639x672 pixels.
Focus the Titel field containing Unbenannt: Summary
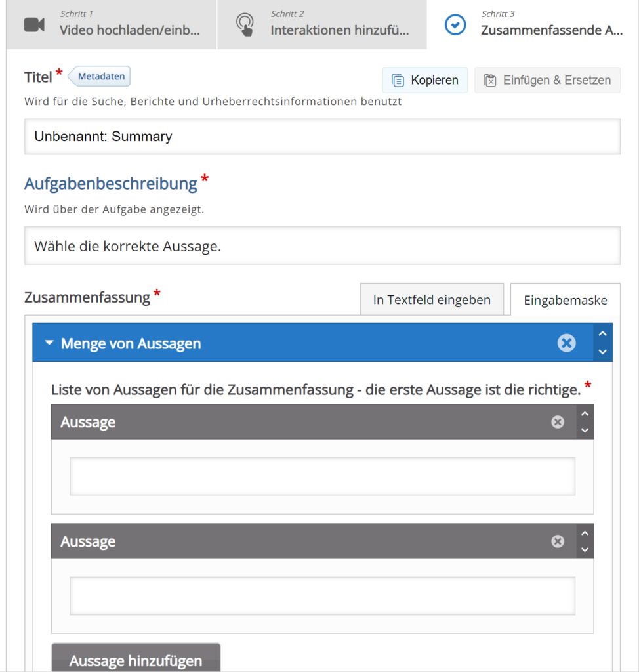[322, 136]
